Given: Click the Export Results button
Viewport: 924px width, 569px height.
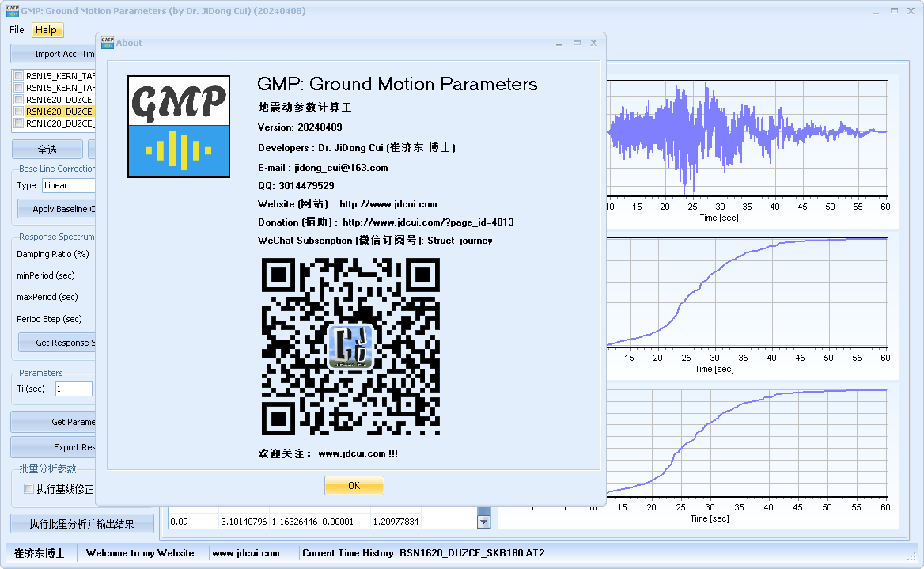Looking at the screenshot, I should point(53,447).
